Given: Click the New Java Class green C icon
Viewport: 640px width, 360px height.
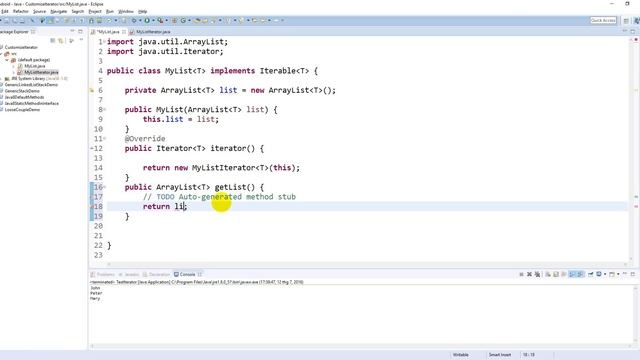Looking at the screenshot, I should pos(183,20).
